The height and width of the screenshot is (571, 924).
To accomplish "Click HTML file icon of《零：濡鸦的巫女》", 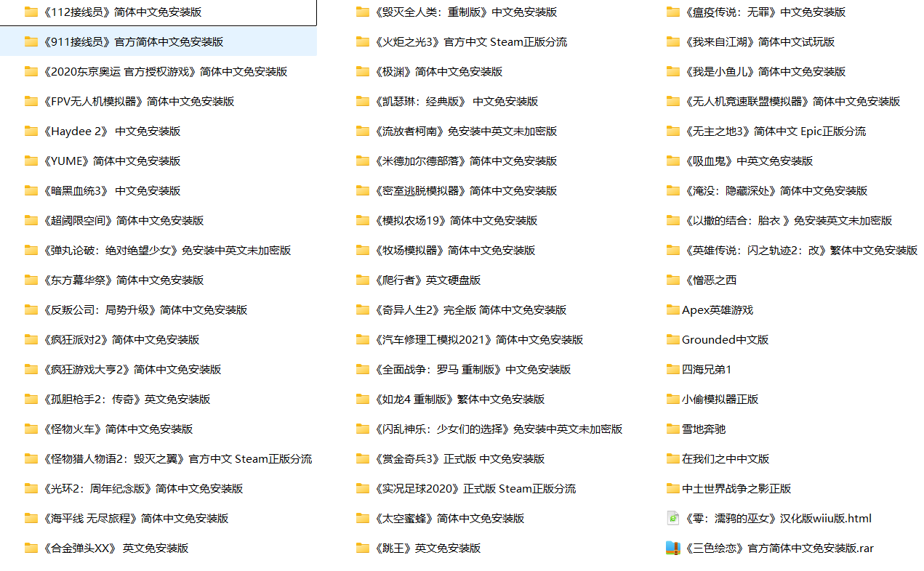I will (673, 518).
